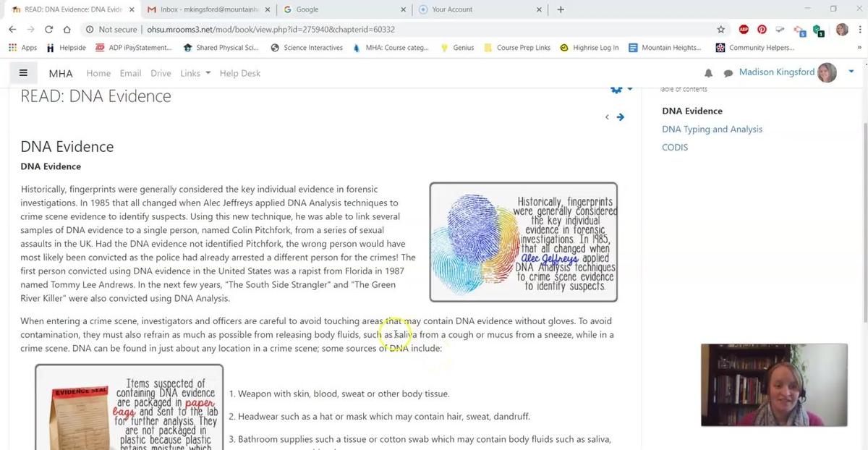The image size is (868, 450).
Task: Click the browser forward arrow
Action: pos(30,29)
